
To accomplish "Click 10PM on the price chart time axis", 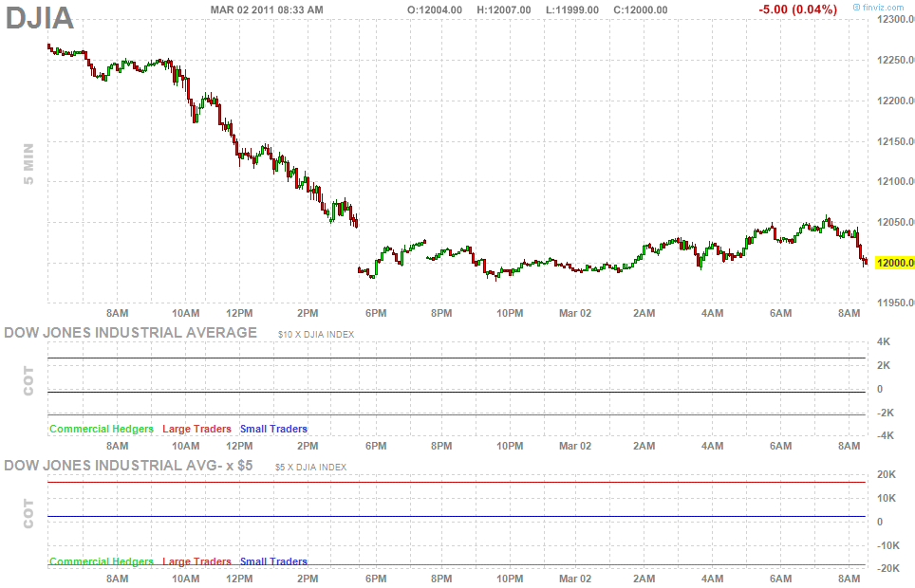I will pos(510,313).
